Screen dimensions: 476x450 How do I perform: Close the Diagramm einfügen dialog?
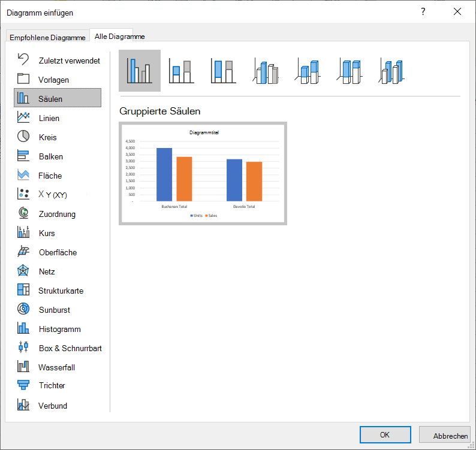pos(457,11)
